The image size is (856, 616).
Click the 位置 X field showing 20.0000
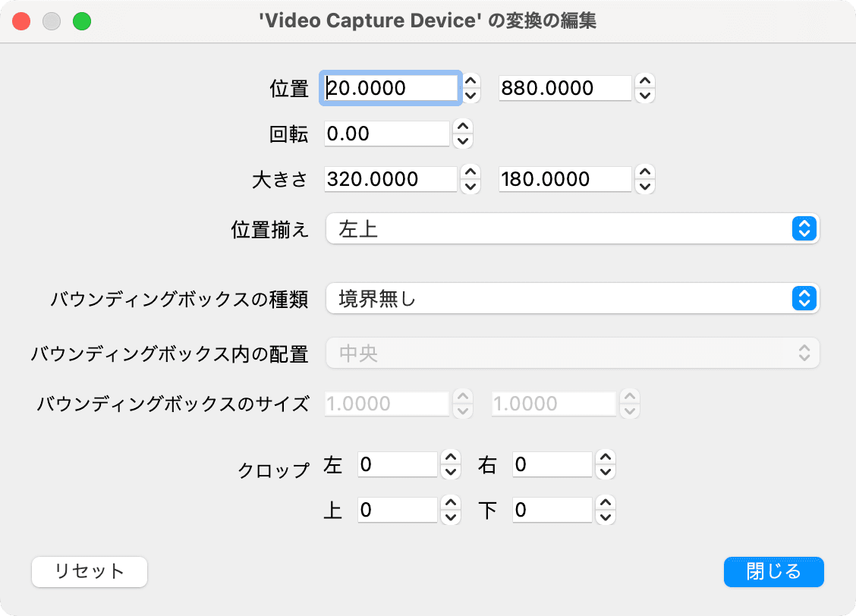click(390, 88)
